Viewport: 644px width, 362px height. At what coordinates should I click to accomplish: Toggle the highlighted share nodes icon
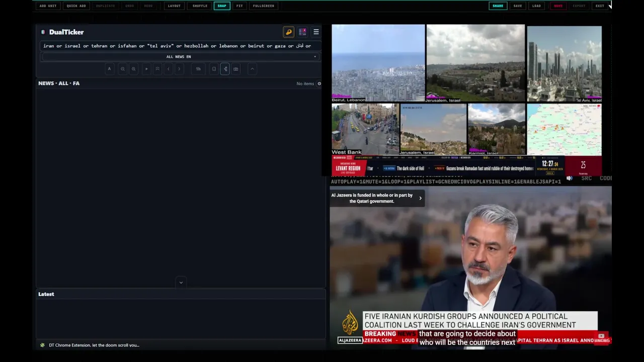pos(225,69)
